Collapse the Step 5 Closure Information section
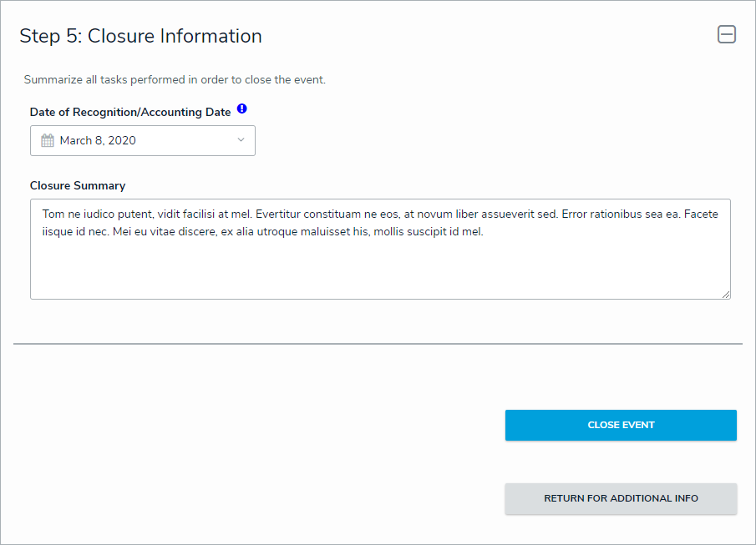 click(x=727, y=35)
